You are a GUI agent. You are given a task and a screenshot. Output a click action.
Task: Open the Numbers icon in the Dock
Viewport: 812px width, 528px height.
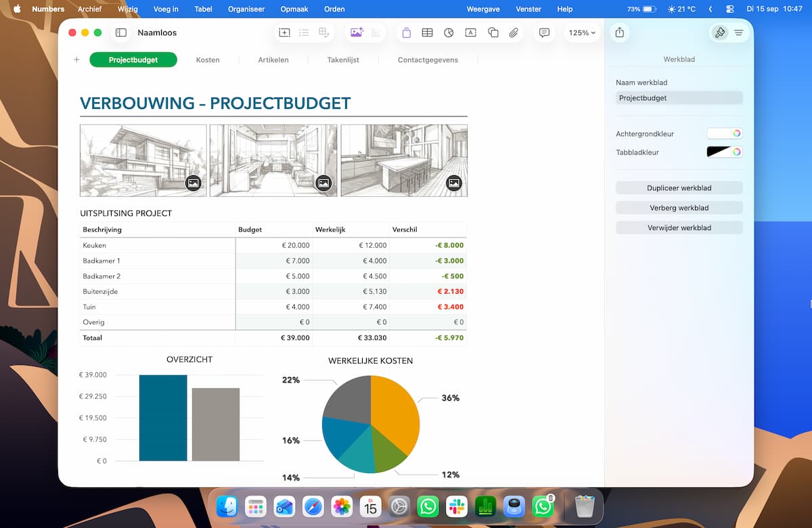click(x=486, y=506)
